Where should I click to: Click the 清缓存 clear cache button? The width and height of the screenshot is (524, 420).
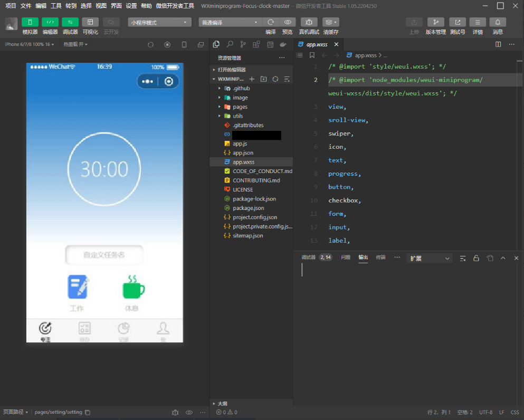click(x=331, y=22)
